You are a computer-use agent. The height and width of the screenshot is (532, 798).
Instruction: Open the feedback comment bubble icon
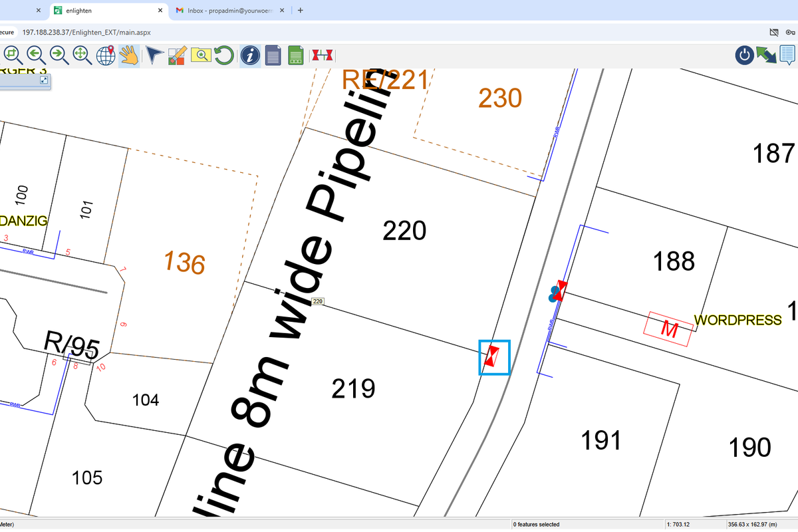(x=788, y=55)
